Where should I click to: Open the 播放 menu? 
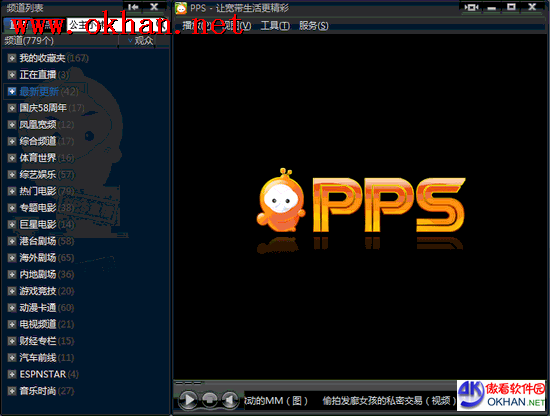(x=196, y=26)
